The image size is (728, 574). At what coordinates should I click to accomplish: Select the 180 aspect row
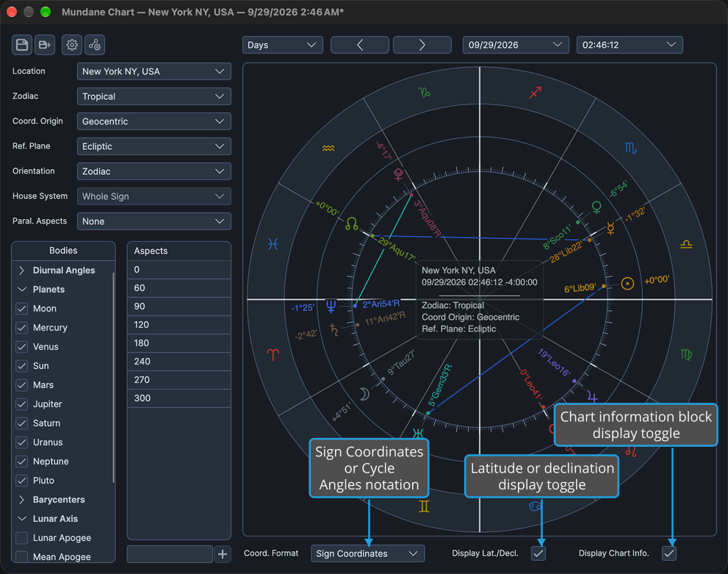coord(179,343)
